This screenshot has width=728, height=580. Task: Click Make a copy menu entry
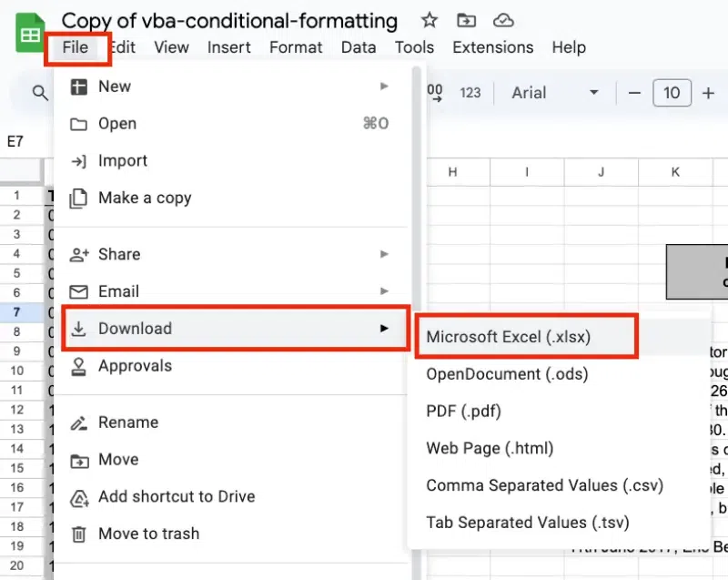pyautogui.click(x=145, y=198)
